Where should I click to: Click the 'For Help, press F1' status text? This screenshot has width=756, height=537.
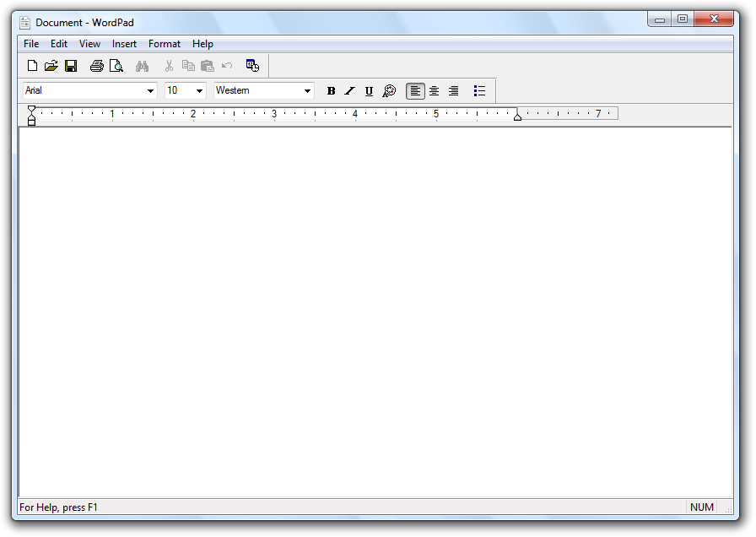click(58, 507)
